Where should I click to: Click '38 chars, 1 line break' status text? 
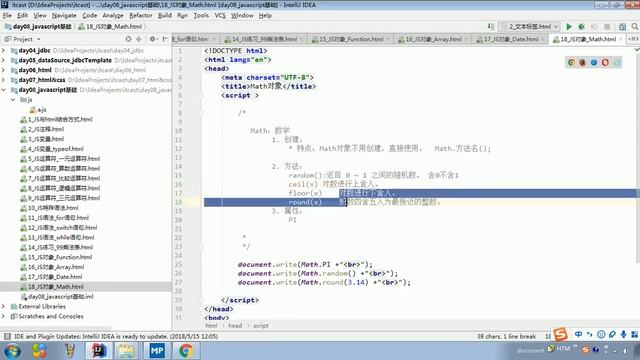point(506,336)
